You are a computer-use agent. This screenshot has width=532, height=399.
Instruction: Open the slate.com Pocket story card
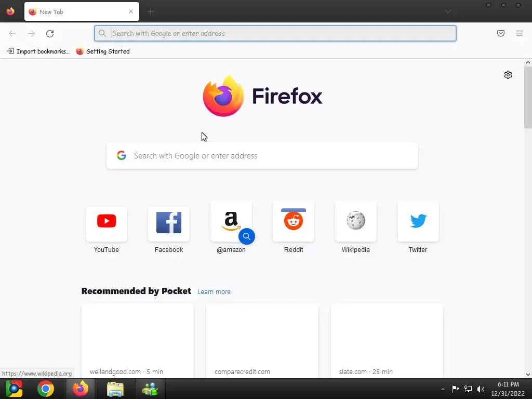(x=387, y=341)
